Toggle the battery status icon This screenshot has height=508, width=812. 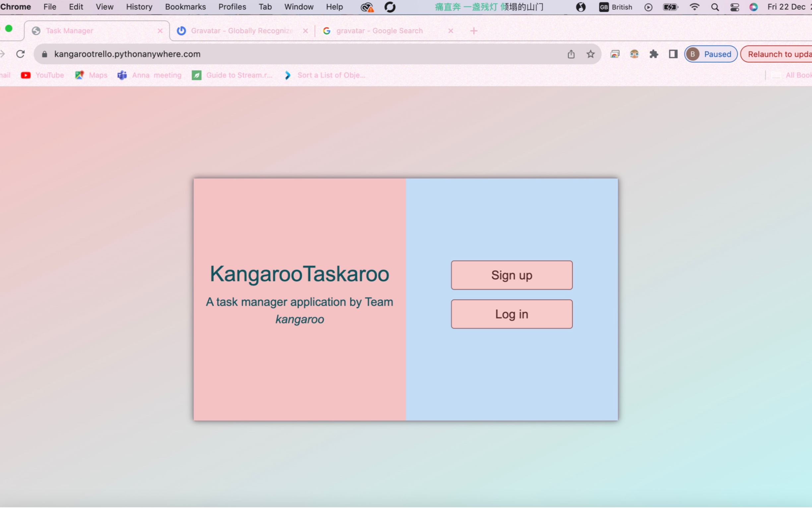(x=671, y=6)
